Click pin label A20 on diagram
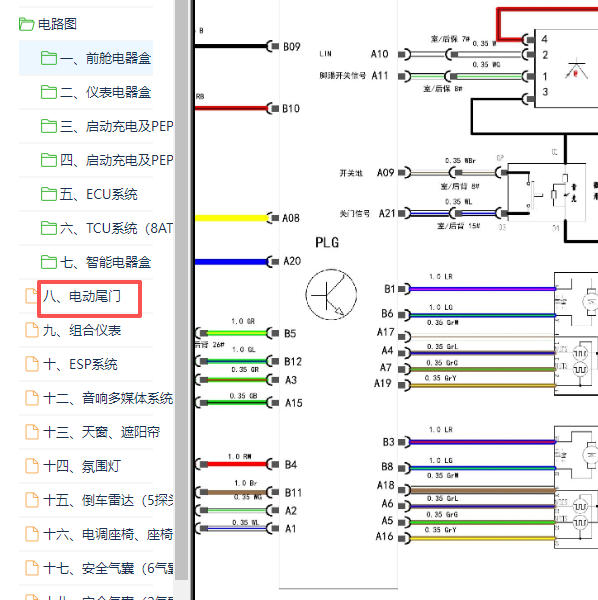Viewport: 598px width, 600px height. click(x=292, y=261)
